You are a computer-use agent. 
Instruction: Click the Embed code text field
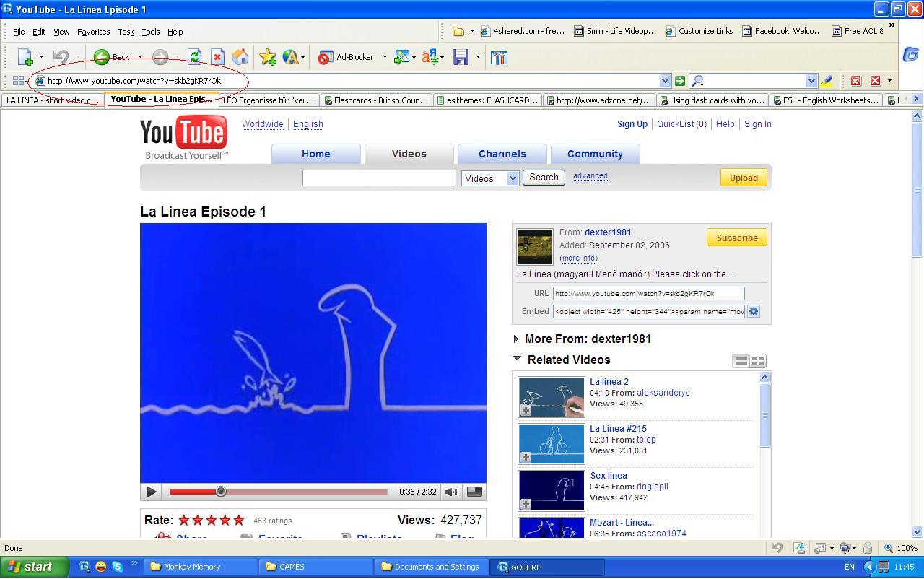pos(649,312)
